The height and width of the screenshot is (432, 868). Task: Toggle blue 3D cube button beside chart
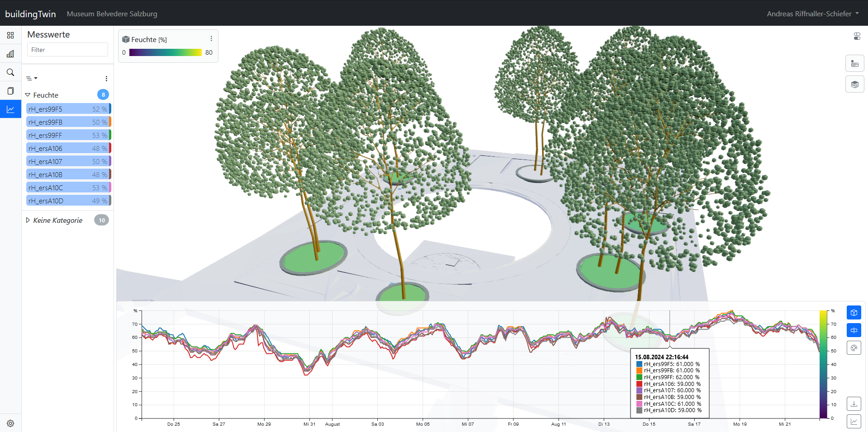click(x=854, y=313)
